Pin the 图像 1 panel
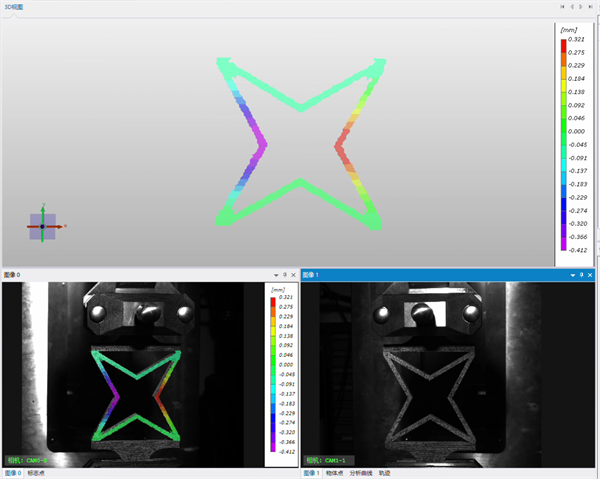 tap(581, 275)
